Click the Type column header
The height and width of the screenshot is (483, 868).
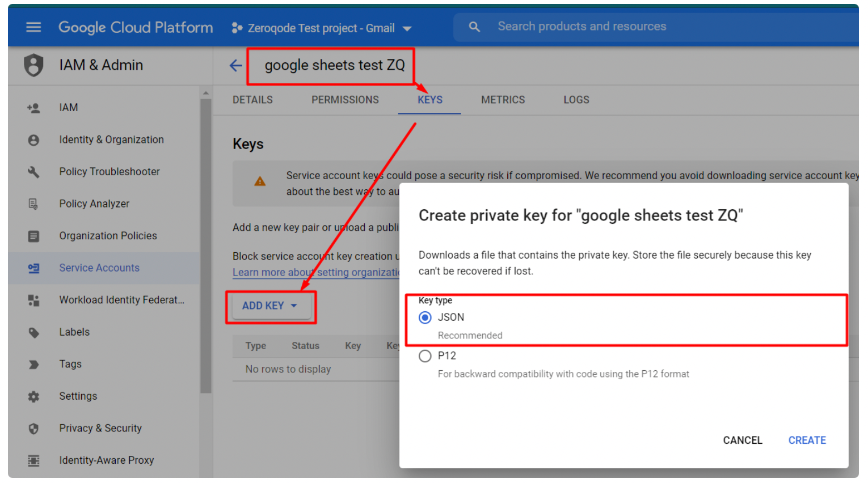256,346
